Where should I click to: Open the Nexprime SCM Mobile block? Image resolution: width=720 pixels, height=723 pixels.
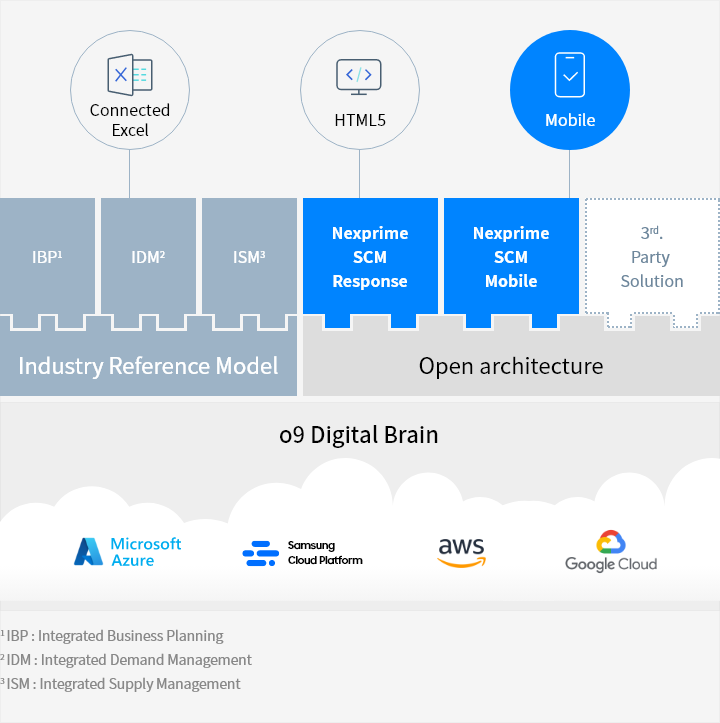tap(511, 257)
